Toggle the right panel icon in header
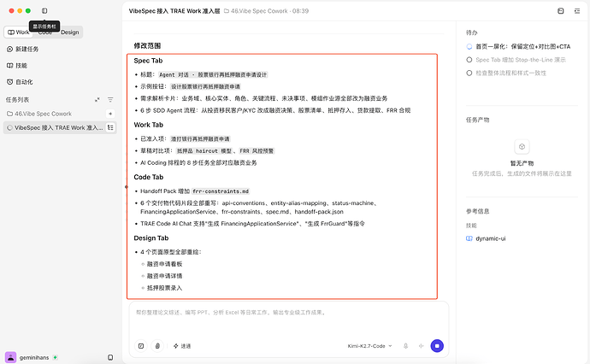590x364 pixels. point(577,11)
